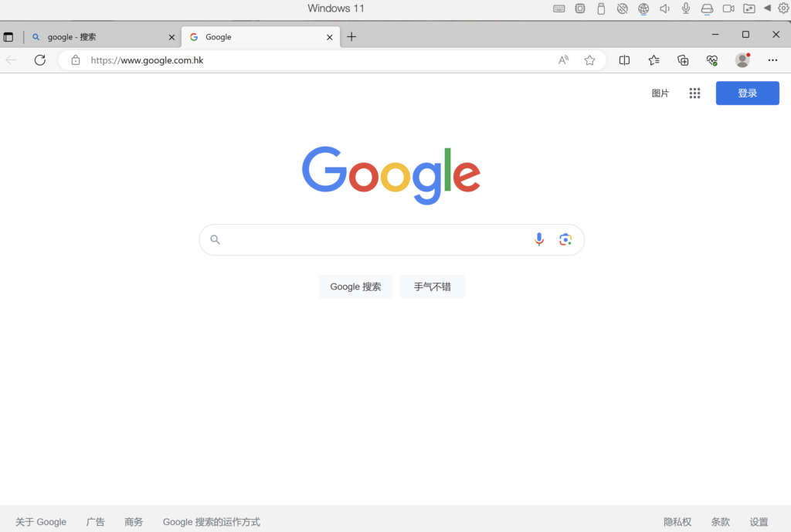The height and width of the screenshot is (532, 791).
Task: Refresh the current page
Action: pos(40,60)
